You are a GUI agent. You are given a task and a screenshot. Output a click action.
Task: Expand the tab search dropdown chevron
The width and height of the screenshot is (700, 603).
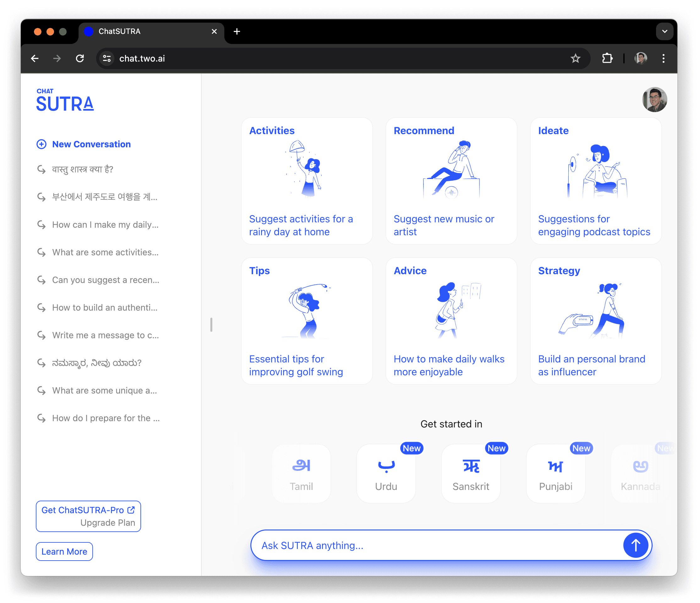[664, 31]
